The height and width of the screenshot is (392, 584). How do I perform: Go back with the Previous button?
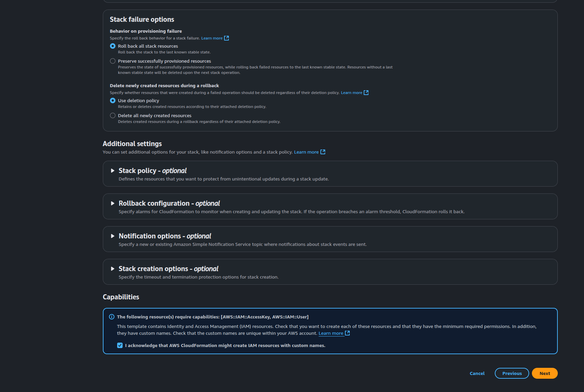coord(511,373)
